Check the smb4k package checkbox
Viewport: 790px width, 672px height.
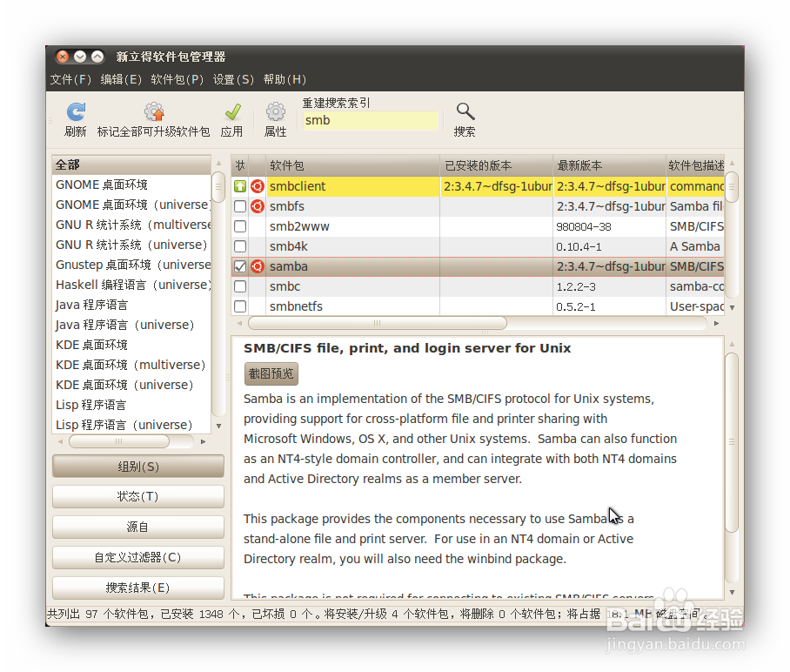[x=240, y=246]
